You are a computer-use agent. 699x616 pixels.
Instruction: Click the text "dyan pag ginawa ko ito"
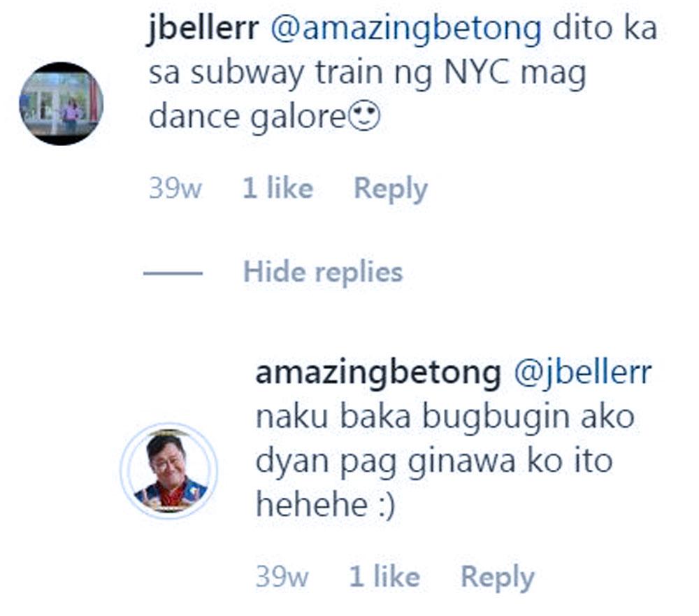point(433,461)
